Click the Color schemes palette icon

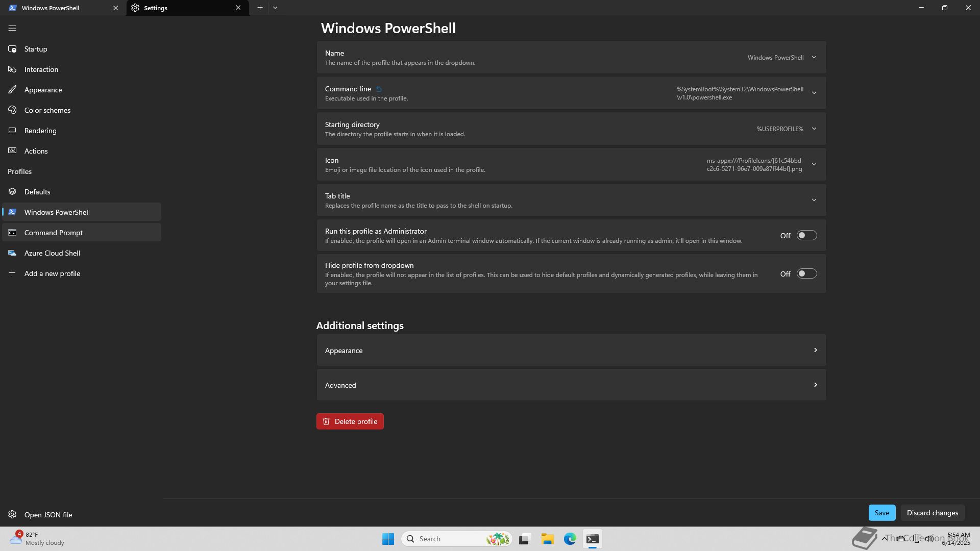[x=12, y=110]
